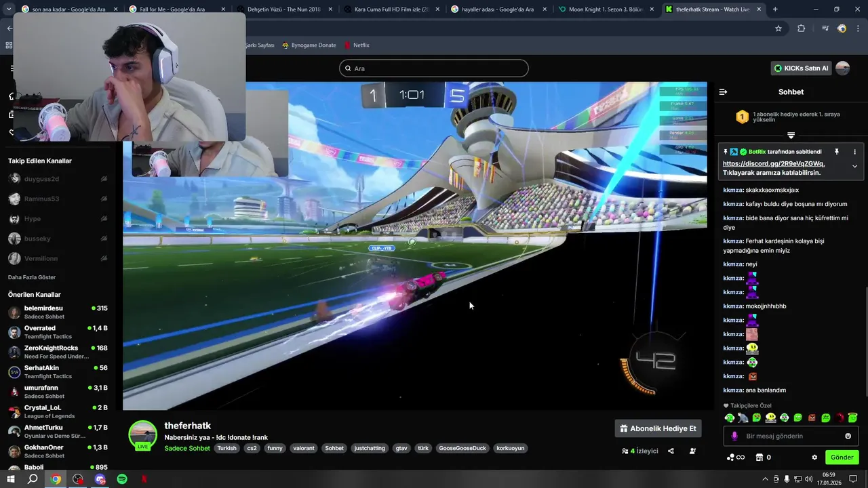Select the Turkish tag
Image resolution: width=868 pixels, height=488 pixels.
click(226, 448)
